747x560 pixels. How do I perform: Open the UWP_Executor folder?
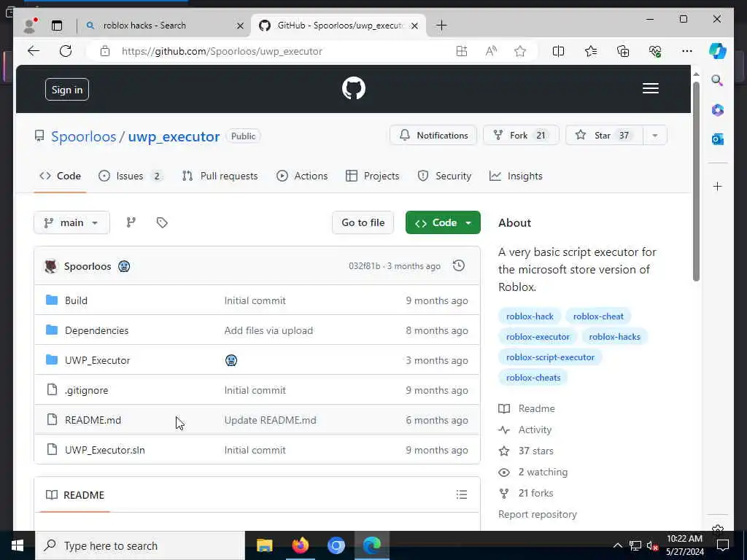click(97, 360)
